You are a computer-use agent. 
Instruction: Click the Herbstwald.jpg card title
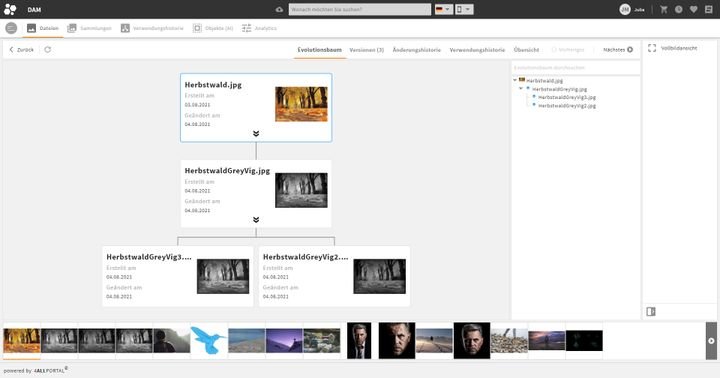pos(213,85)
